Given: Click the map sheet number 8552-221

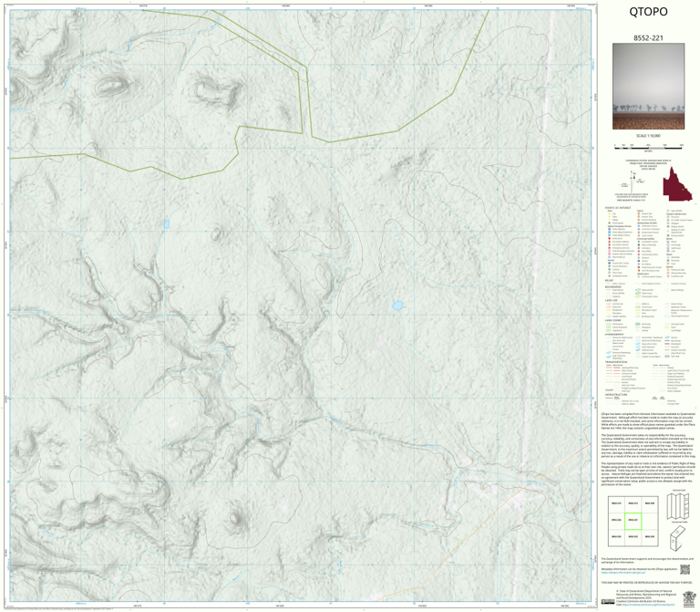Looking at the screenshot, I should [648, 38].
